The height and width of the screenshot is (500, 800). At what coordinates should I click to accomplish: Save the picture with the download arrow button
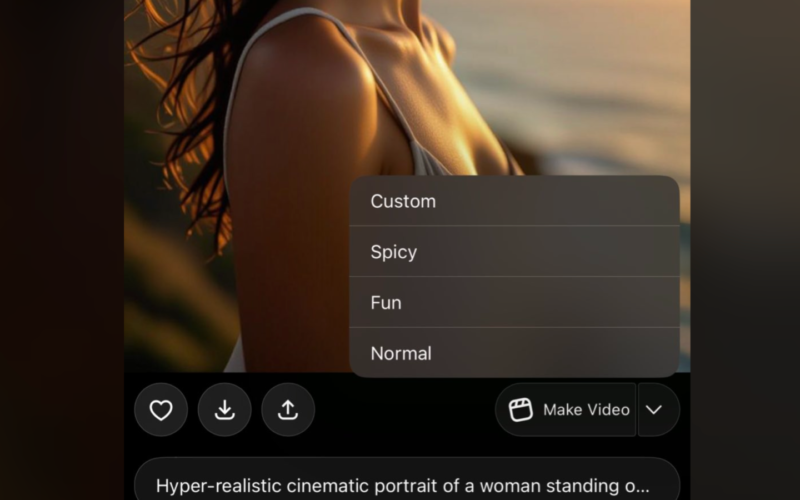click(225, 410)
